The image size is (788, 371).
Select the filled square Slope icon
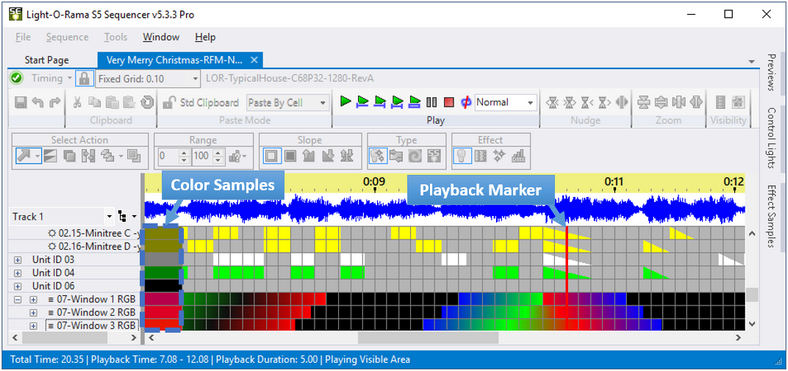290,156
